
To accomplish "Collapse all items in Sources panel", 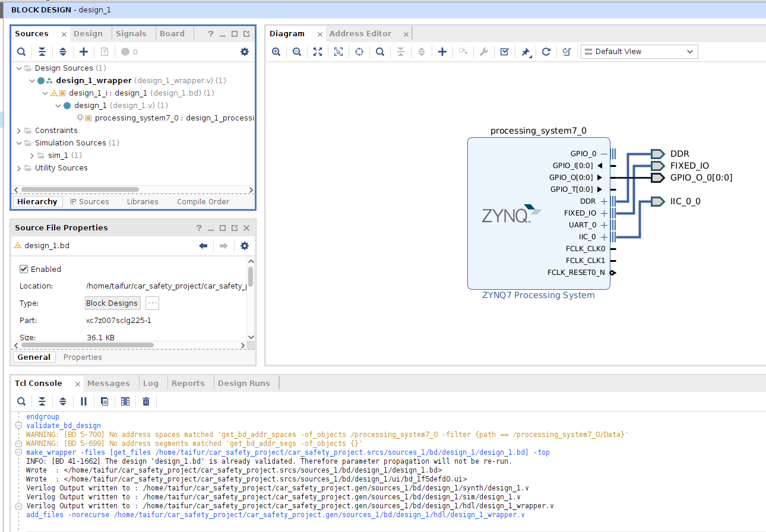I will (42, 52).
